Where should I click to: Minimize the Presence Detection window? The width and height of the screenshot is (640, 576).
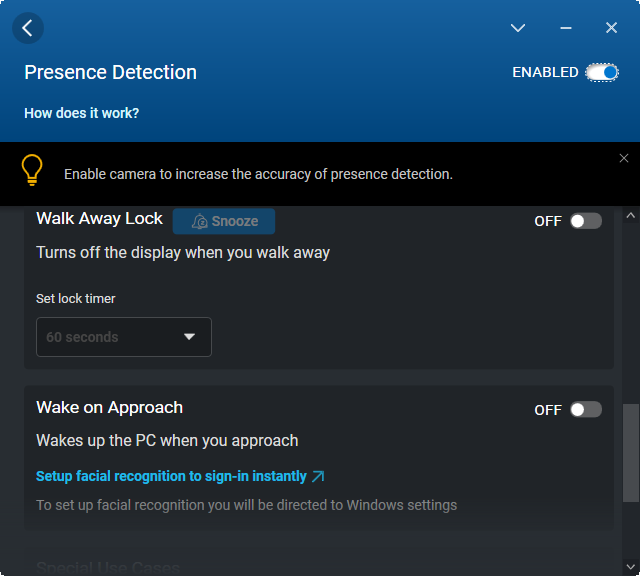click(x=566, y=28)
